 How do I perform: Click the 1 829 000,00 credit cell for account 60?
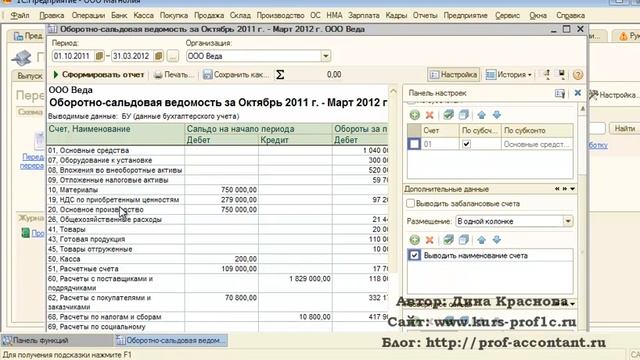coord(295,283)
